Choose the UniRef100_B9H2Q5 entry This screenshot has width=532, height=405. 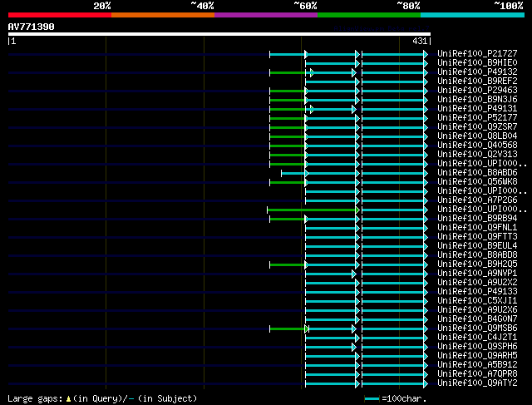point(477,264)
